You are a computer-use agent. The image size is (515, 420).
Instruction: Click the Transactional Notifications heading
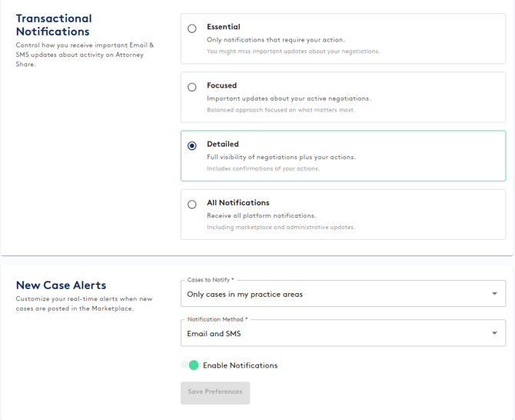coord(54,25)
